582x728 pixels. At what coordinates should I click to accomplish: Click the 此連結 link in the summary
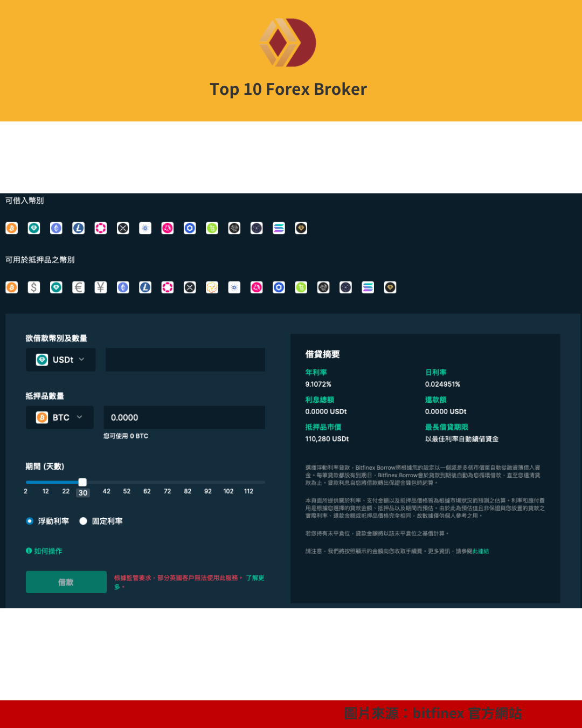(480, 551)
